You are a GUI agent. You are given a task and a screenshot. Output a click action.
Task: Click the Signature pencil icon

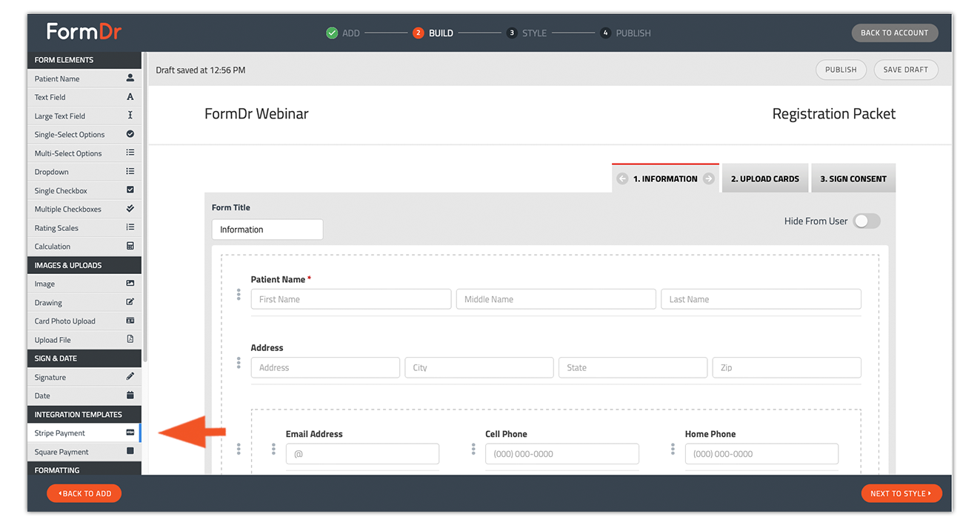(x=130, y=376)
